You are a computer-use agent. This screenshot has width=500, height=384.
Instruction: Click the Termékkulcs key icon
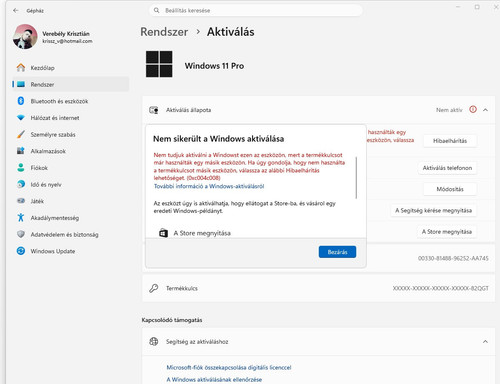pos(154,288)
